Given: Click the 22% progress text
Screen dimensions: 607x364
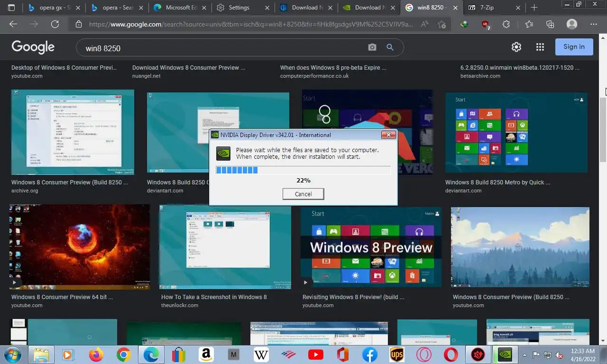Looking at the screenshot, I should click(x=303, y=181).
